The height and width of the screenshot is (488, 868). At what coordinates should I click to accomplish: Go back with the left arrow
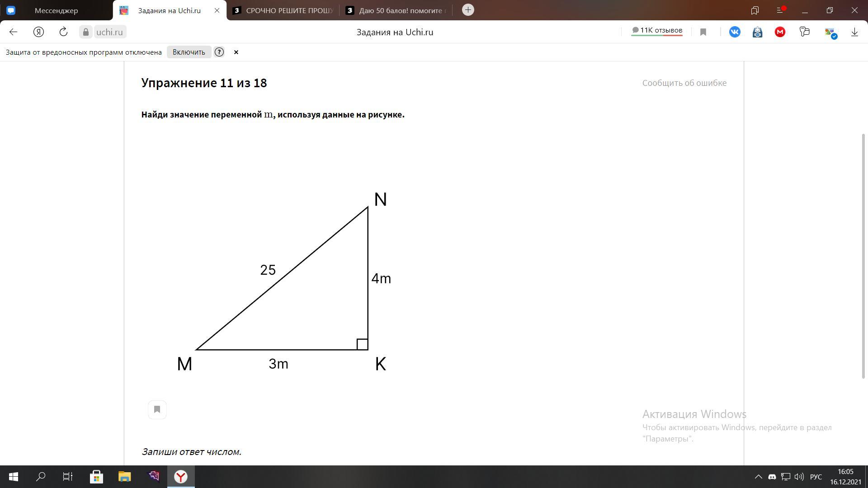point(13,32)
